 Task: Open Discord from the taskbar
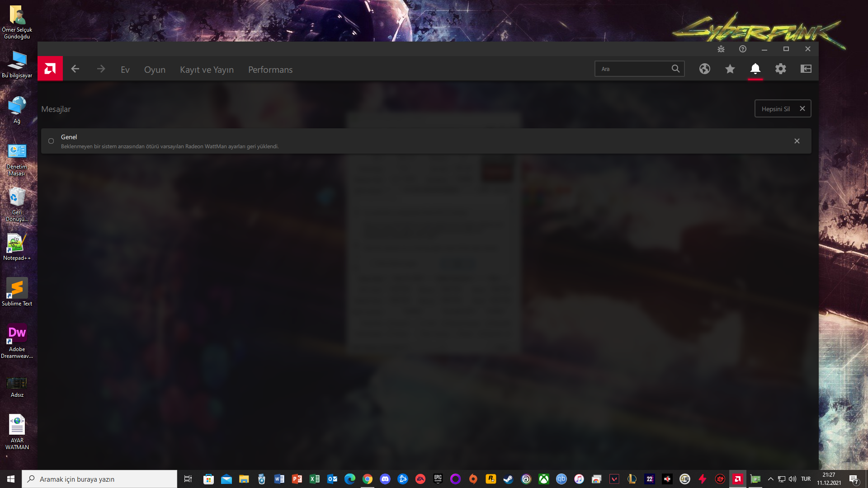385,479
